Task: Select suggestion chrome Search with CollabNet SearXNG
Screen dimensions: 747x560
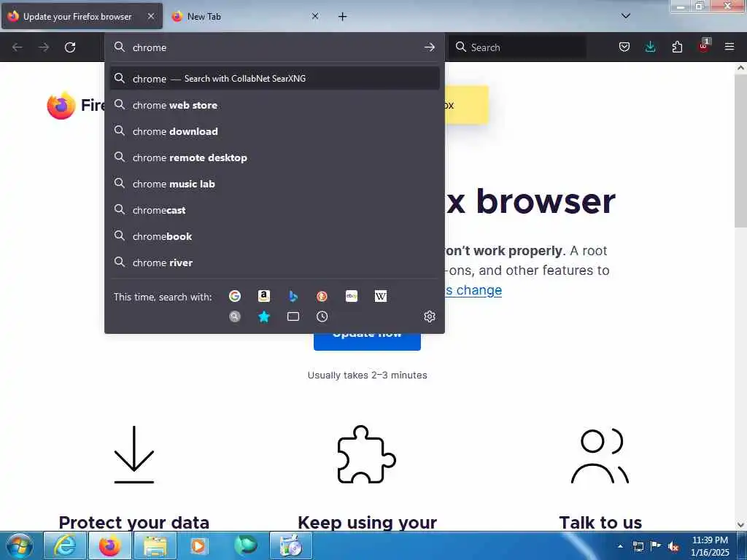Action: (275, 79)
